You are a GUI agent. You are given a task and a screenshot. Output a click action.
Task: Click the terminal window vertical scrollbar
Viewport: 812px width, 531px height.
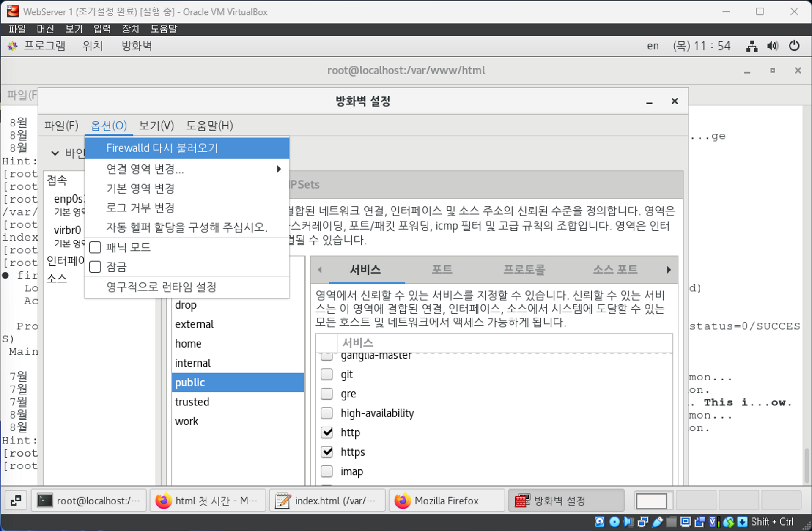pos(807,465)
